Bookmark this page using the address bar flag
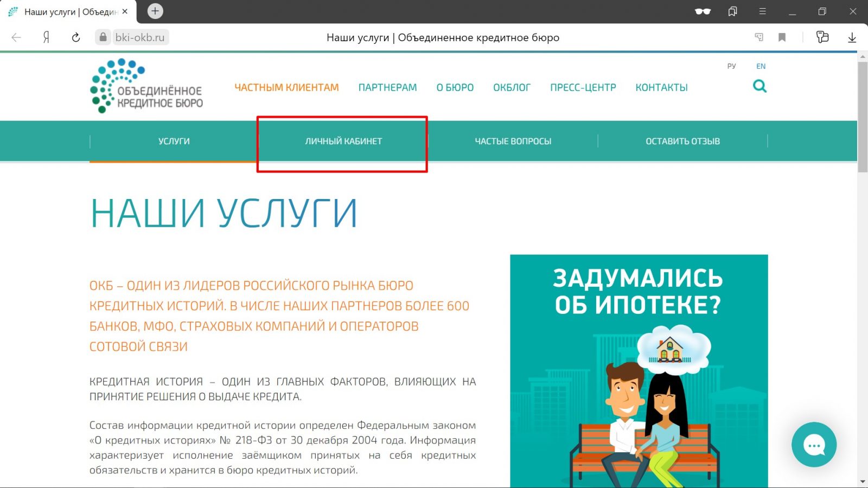Screen dimensions: 868x488 point(782,37)
